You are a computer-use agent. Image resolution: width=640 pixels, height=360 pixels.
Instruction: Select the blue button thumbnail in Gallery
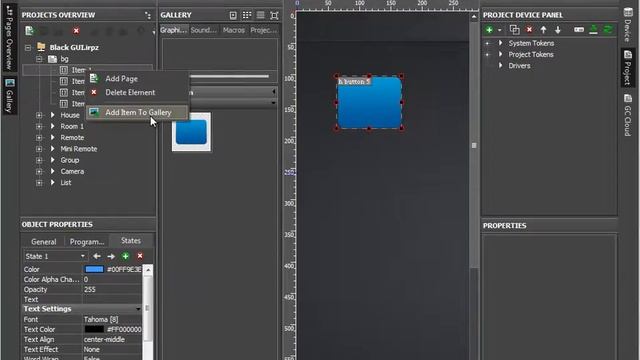pos(191,132)
